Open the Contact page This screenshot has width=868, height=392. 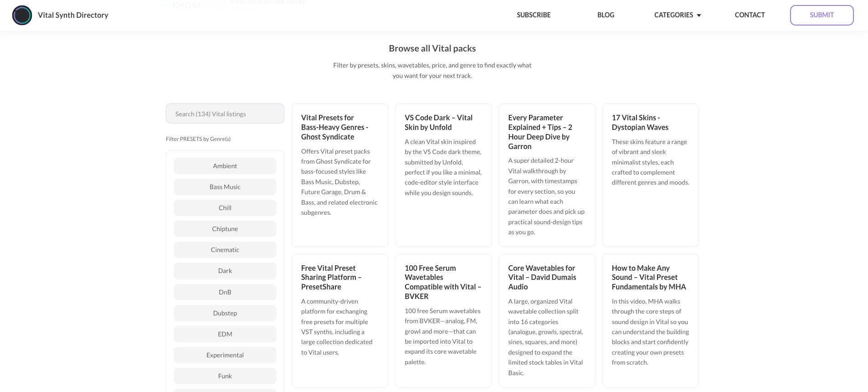click(x=750, y=15)
